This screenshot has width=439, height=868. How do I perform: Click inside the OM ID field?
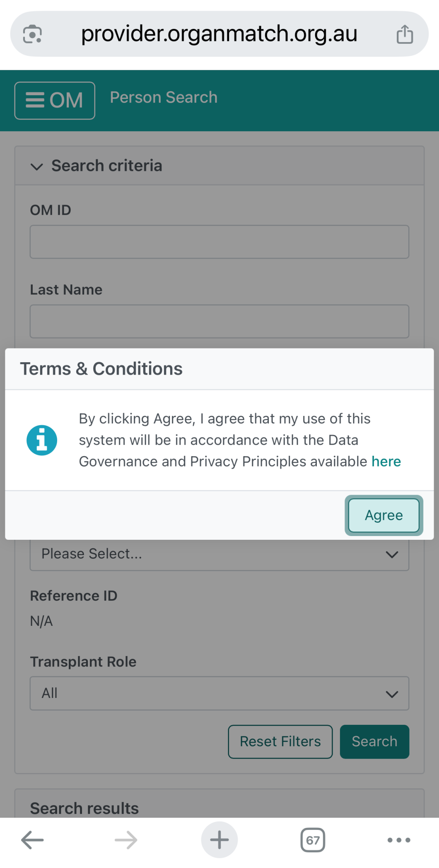point(219,241)
